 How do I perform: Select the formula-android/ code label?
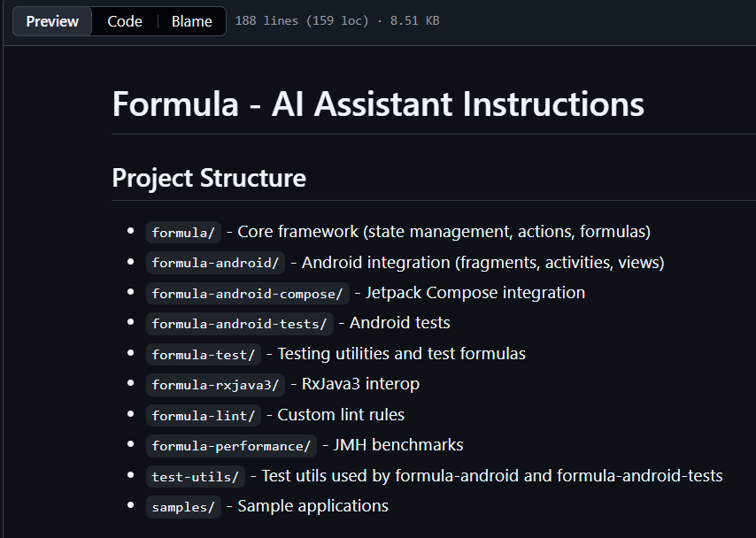(216, 263)
